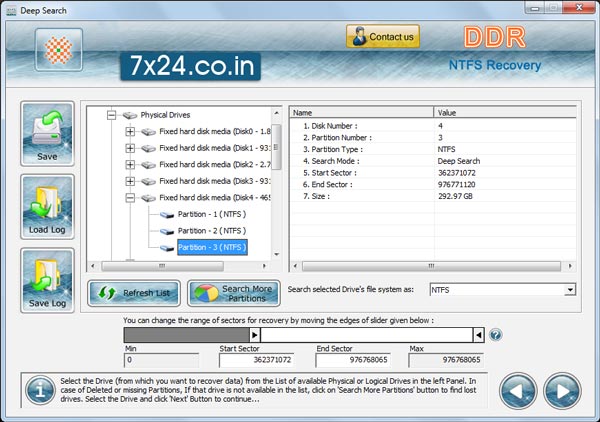Click the Min value field

[x=161, y=360]
